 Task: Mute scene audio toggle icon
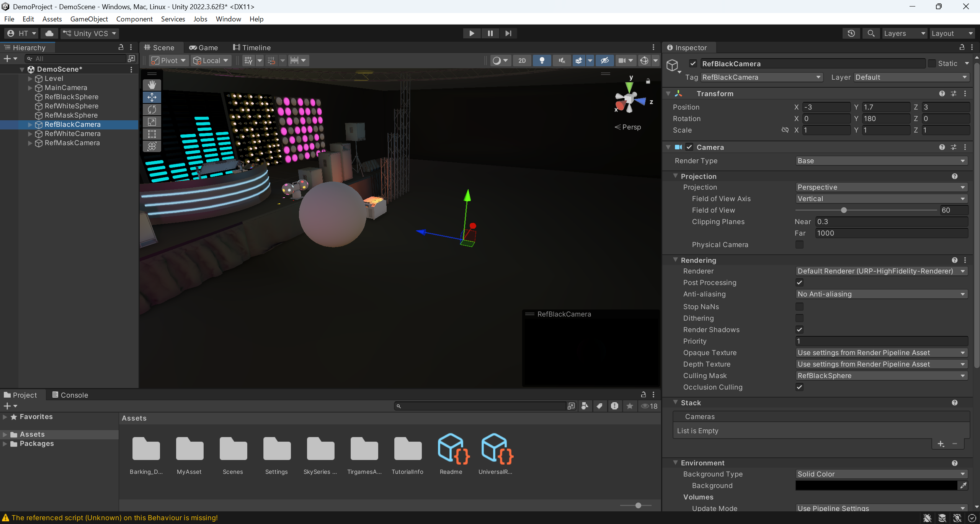tap(562, 61)
